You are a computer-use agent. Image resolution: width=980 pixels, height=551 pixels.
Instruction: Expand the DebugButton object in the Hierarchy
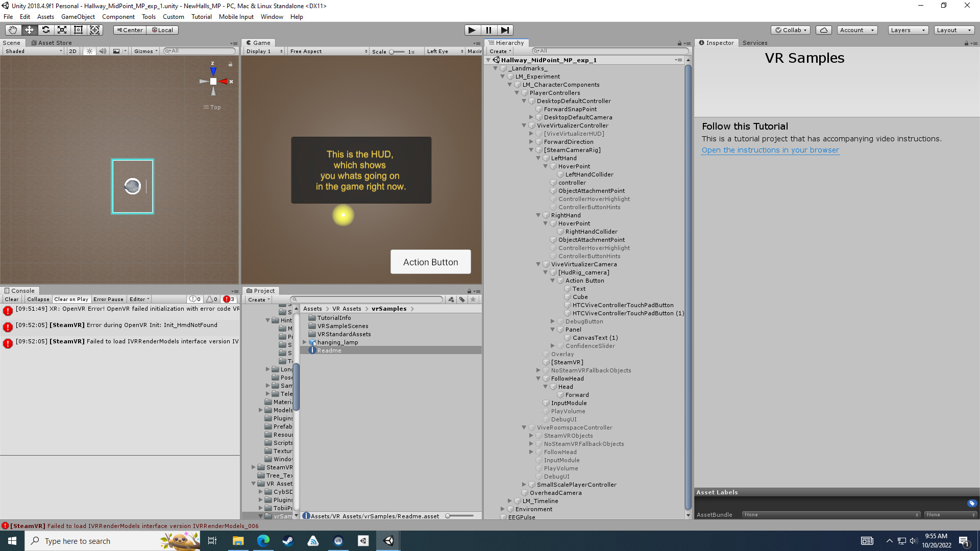click(553, 321)
